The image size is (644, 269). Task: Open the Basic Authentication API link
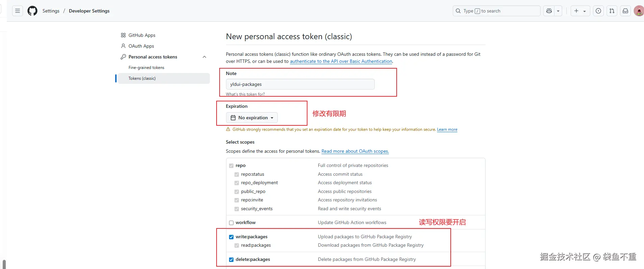[x=341, y=61]
